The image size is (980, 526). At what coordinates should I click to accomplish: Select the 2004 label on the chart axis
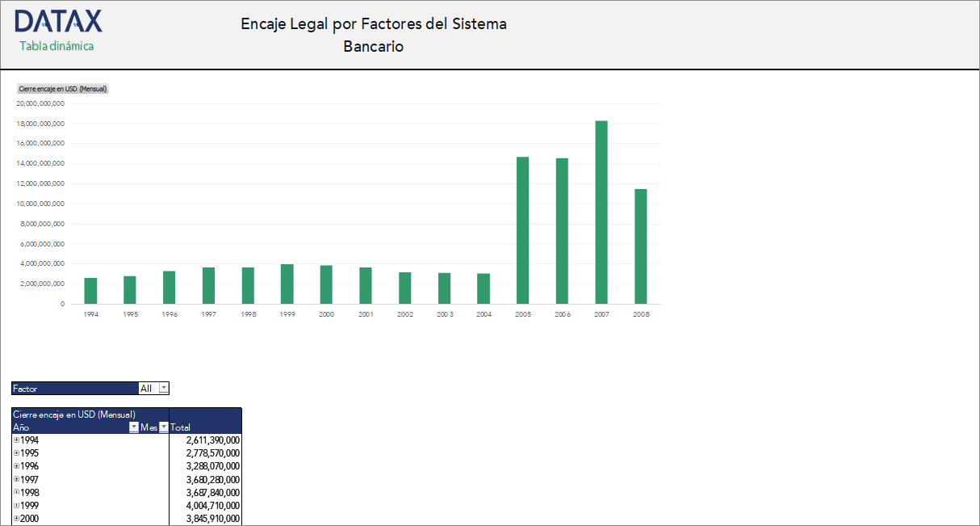click(483, 314)
